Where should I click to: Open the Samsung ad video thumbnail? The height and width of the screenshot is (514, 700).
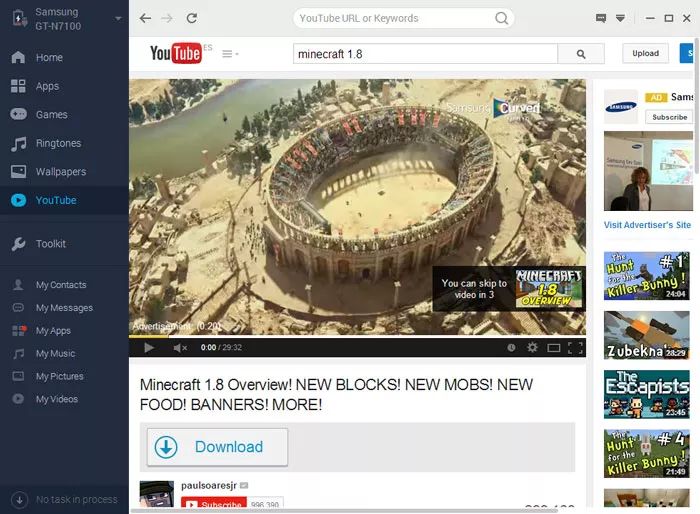[648, 171]
